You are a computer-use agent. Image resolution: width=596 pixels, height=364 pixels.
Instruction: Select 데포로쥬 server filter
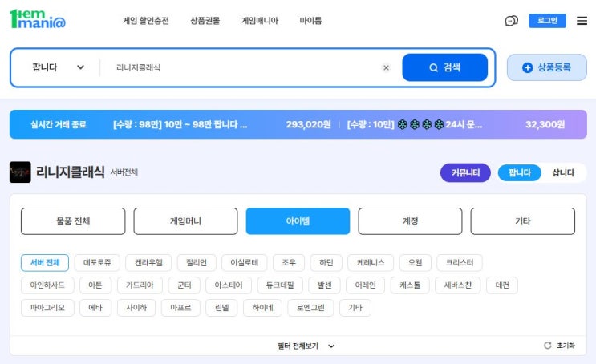pos(97,262)
